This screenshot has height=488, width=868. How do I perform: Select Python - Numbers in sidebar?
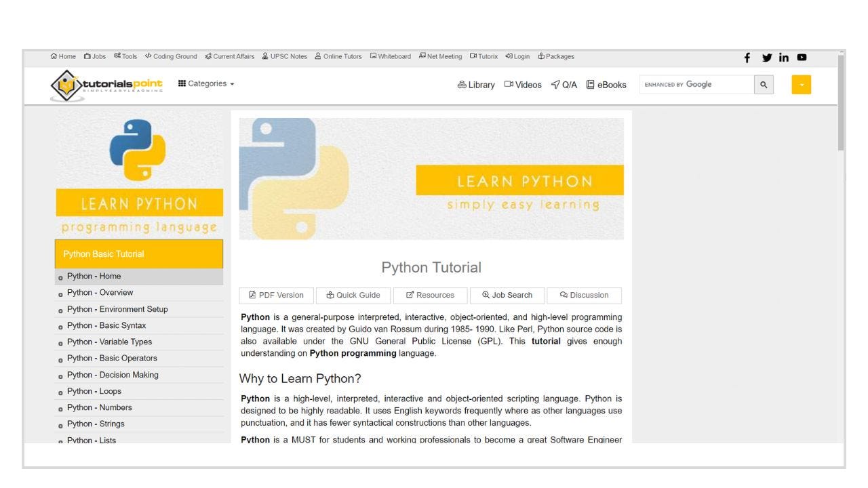pyautogui.click(x=139, y=407)
